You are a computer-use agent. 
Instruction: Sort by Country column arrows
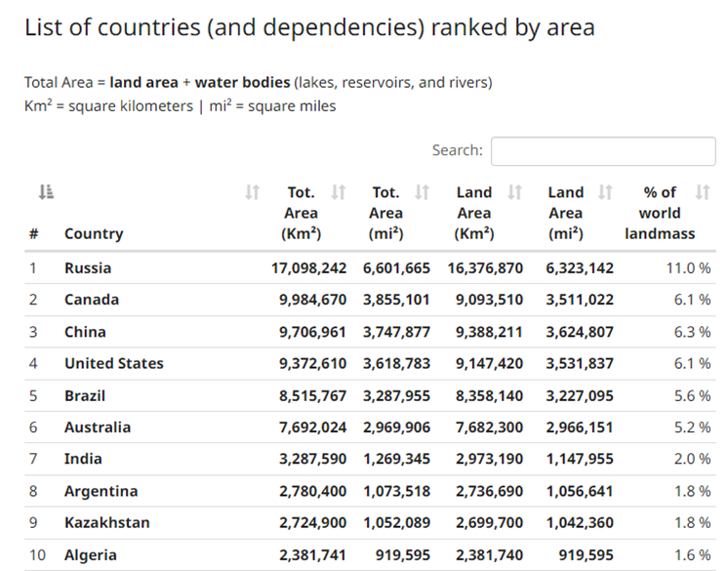252,191
